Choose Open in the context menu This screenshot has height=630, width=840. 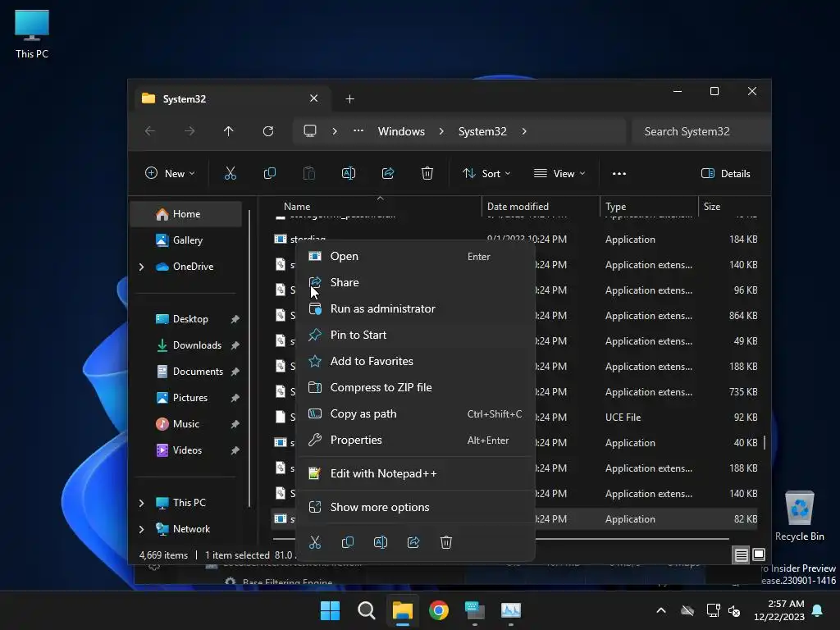pos(416,257)
